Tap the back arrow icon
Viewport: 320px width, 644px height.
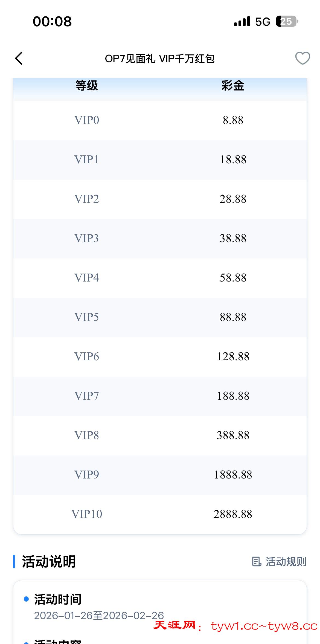[19, 58]
